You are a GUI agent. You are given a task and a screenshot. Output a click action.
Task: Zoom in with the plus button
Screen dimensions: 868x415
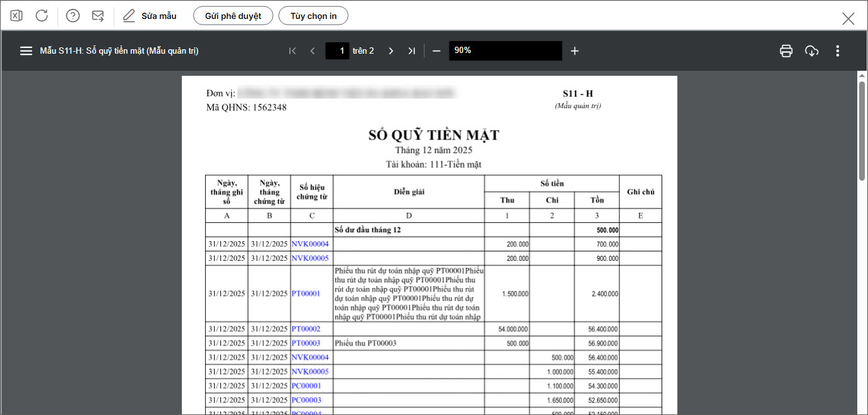(574, 51)
